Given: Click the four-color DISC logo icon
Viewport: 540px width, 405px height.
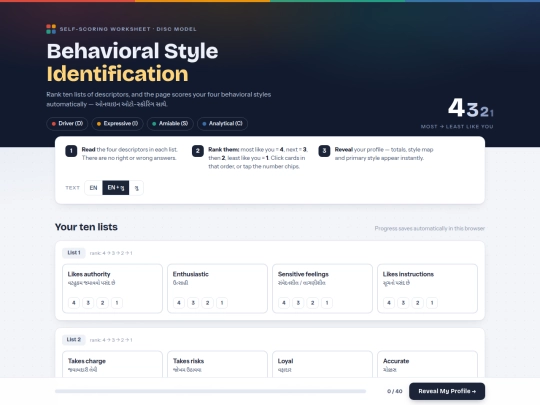Looking at the screenshot, I should [x=51, y=29].
